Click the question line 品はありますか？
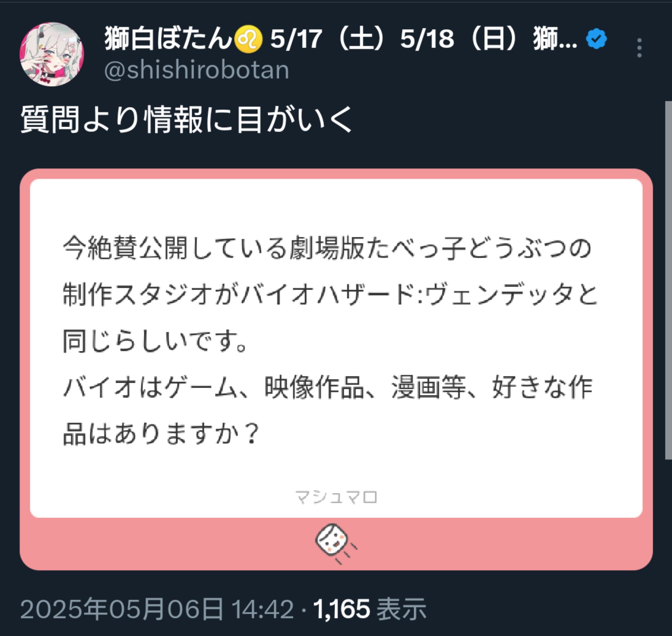The height and width of the screenshot is (636, 672). coord(161,433)
